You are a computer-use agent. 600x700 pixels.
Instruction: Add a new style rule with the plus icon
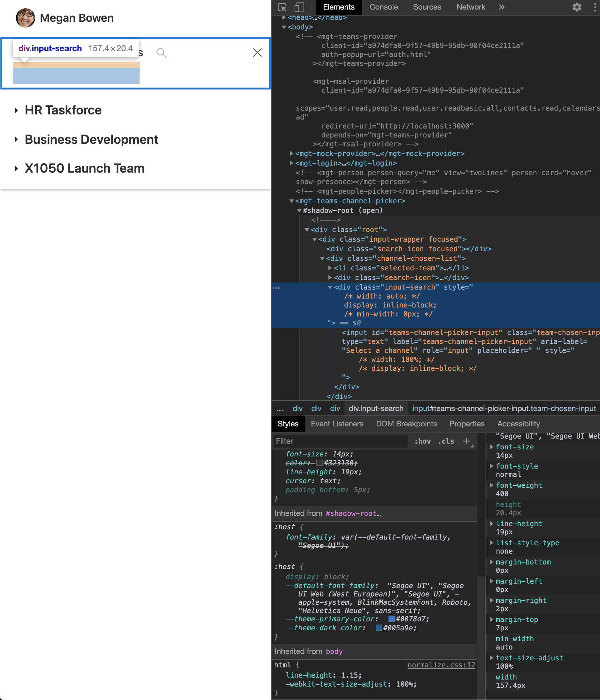467,441
